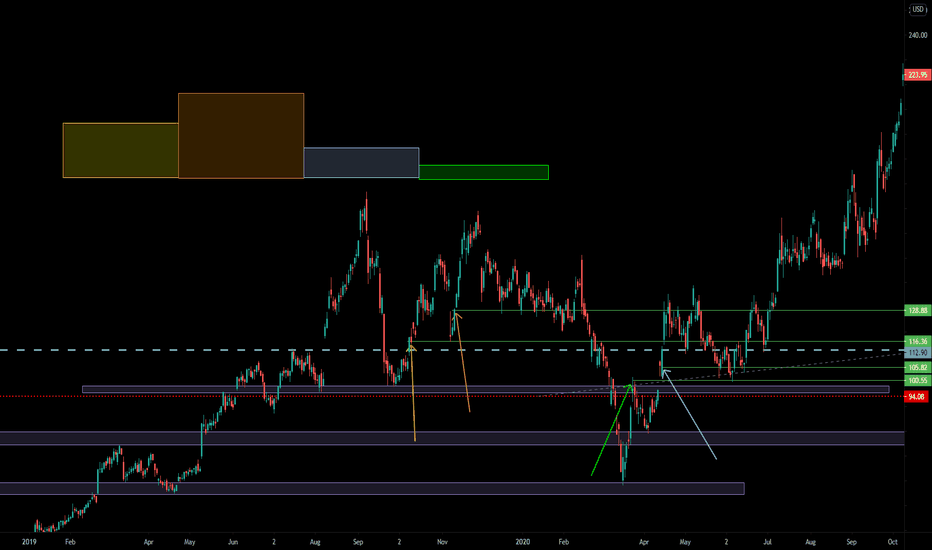
Task: Click the Nov label on time axis
Action: tap(442, 542)
